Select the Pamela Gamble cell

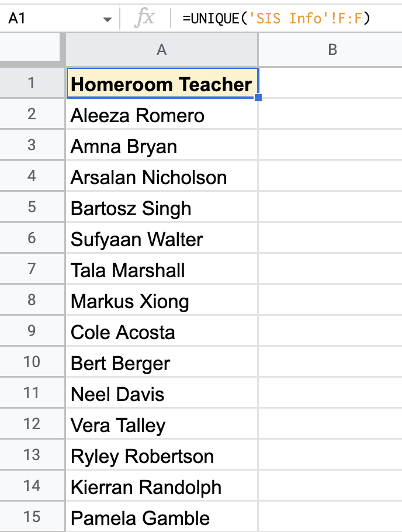[161, 518]
